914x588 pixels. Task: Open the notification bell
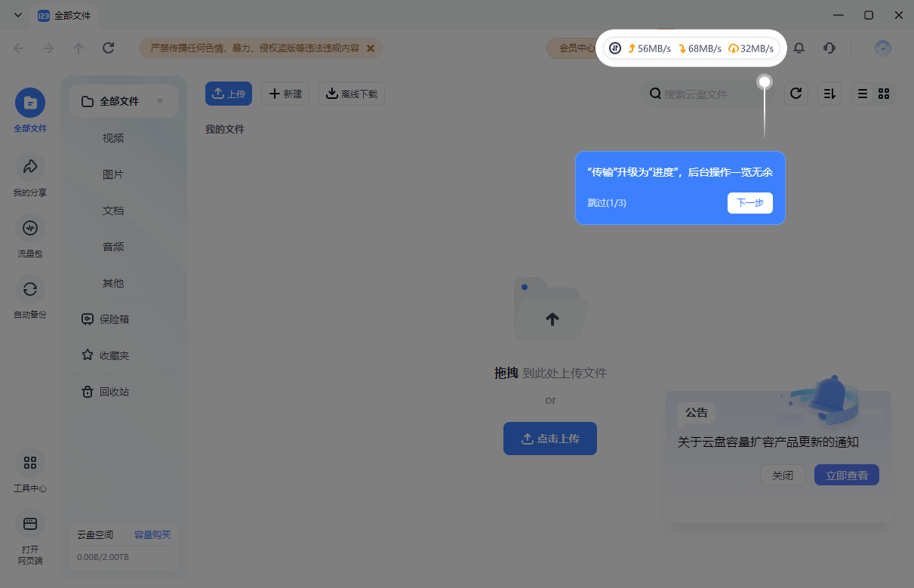pos(799,48)
